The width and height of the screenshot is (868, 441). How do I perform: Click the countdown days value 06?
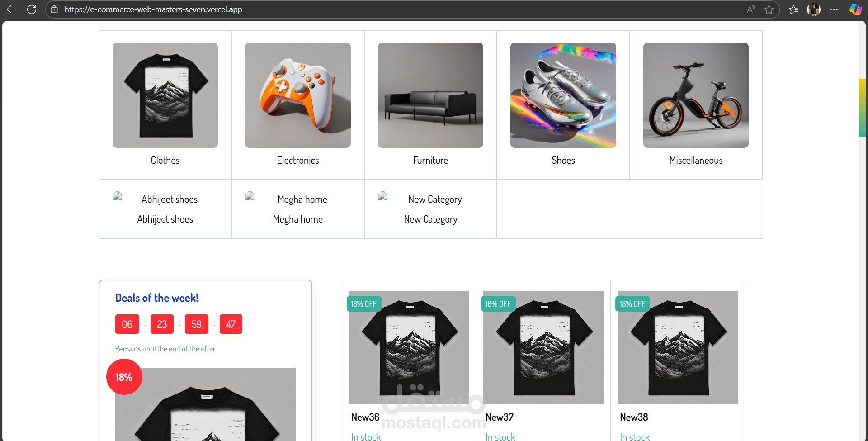tap(127, 324)
